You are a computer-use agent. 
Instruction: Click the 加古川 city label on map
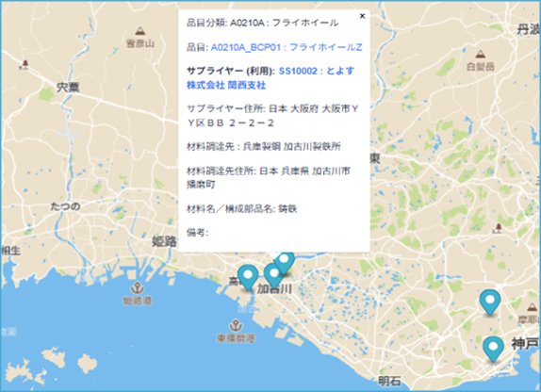(275, 289)
